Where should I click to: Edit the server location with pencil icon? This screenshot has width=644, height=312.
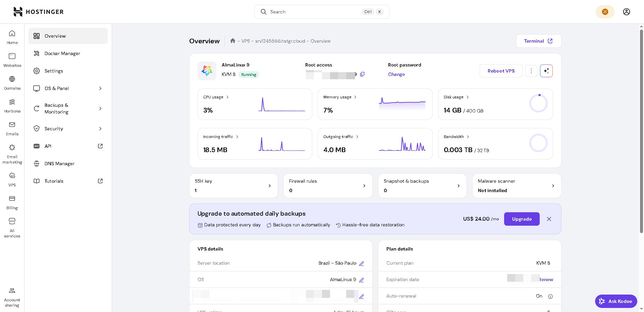point(362,264)
